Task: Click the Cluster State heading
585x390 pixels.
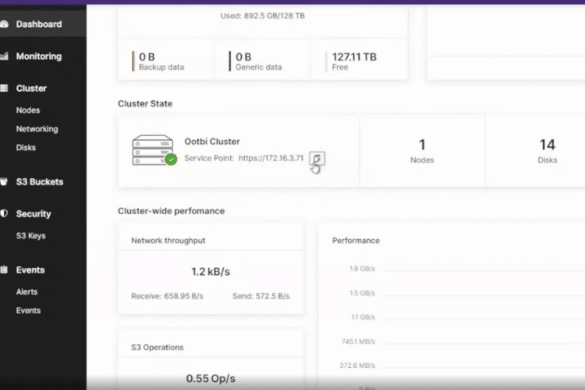Action: 145,103
